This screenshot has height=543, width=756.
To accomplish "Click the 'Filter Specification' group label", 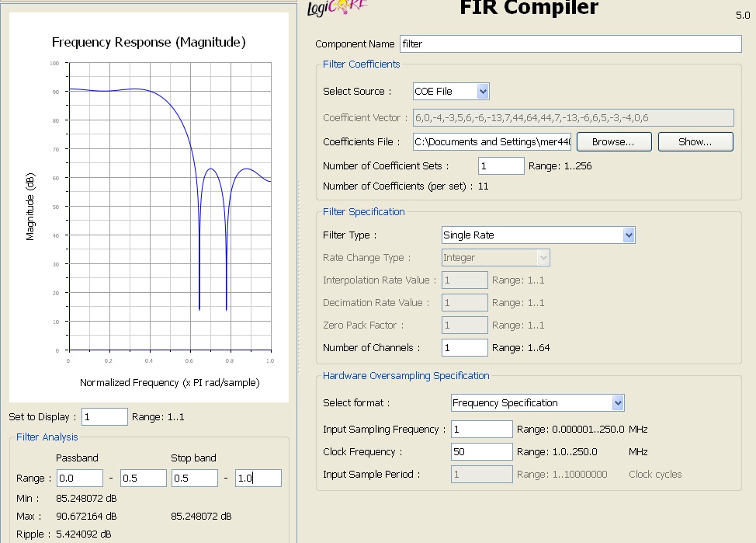I will tap(363, 212).
